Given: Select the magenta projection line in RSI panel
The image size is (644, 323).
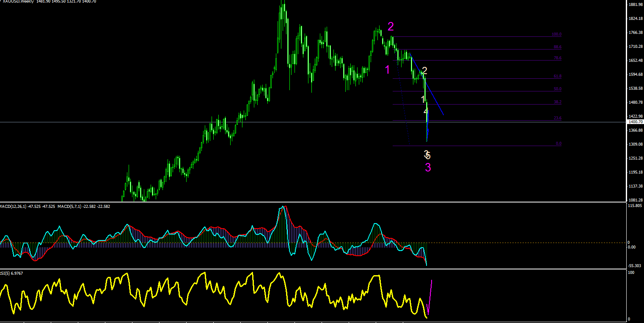Looking at the screenshot, I should [x=429, y=297].
